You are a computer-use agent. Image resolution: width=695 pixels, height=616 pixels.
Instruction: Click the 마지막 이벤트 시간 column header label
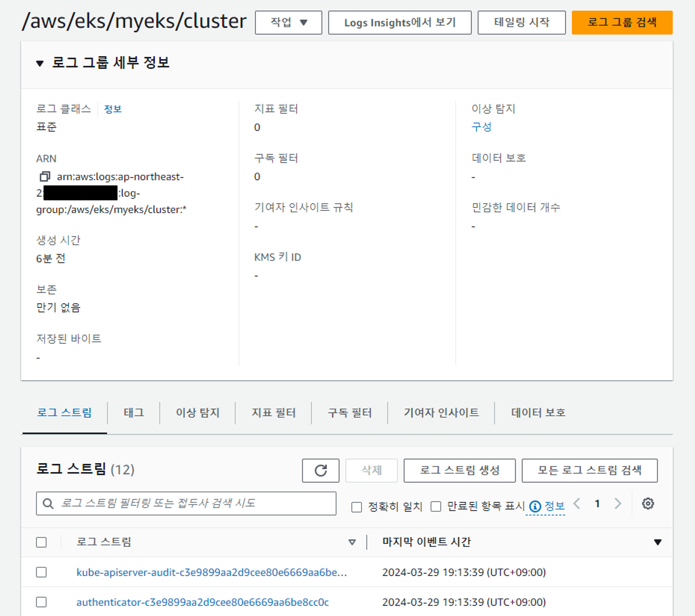[x=426, y=542]
